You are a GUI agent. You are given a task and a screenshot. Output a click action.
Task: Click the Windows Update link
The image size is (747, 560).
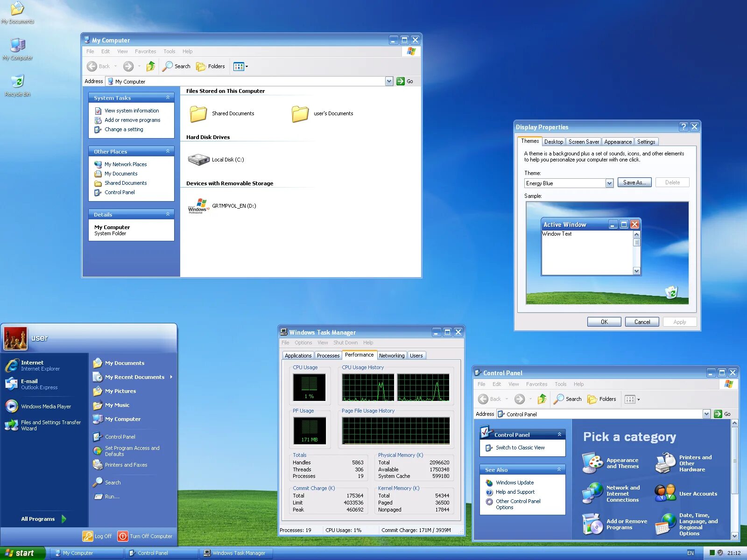(514, 483)
